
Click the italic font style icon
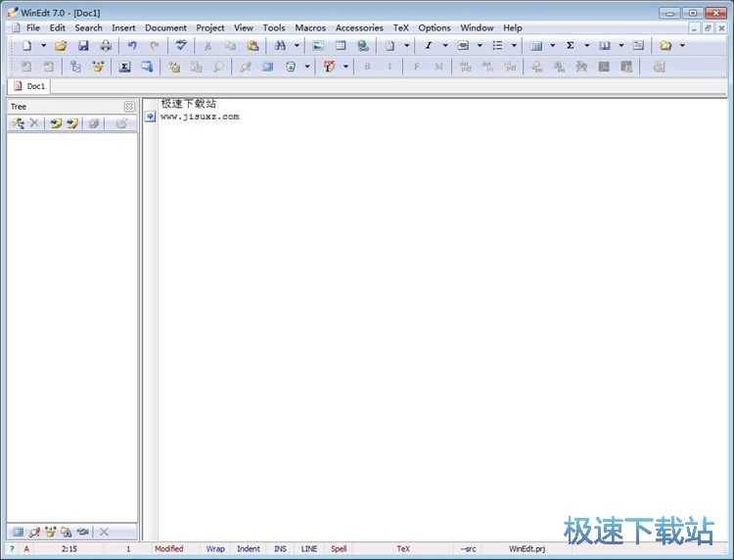429,45
